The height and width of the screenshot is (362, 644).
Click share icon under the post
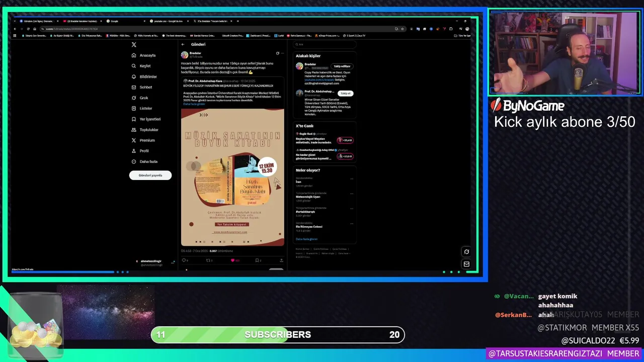(x=281, y=260)
